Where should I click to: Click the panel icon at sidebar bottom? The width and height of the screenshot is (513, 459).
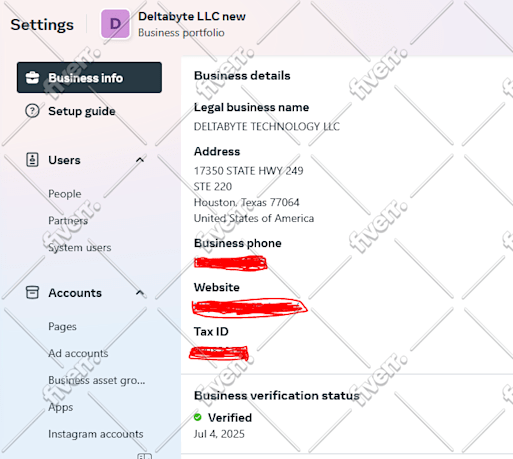click(x=144, y=456)
